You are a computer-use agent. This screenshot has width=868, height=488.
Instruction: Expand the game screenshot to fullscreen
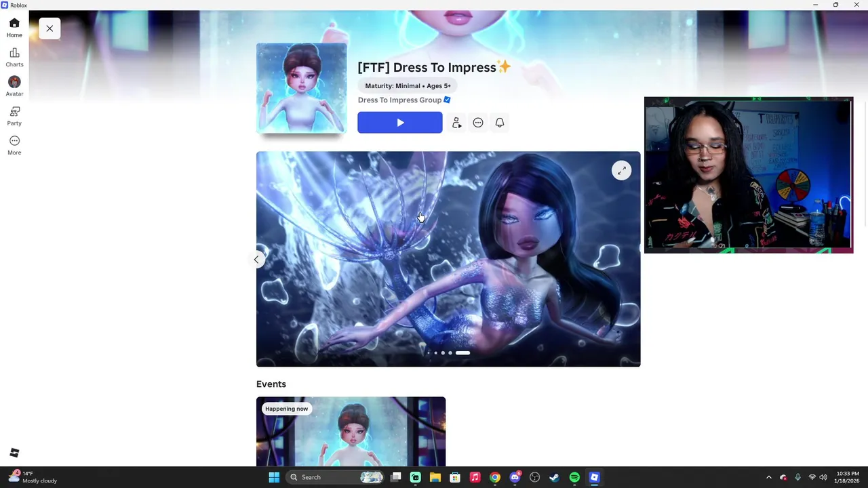tap(621, 171)
